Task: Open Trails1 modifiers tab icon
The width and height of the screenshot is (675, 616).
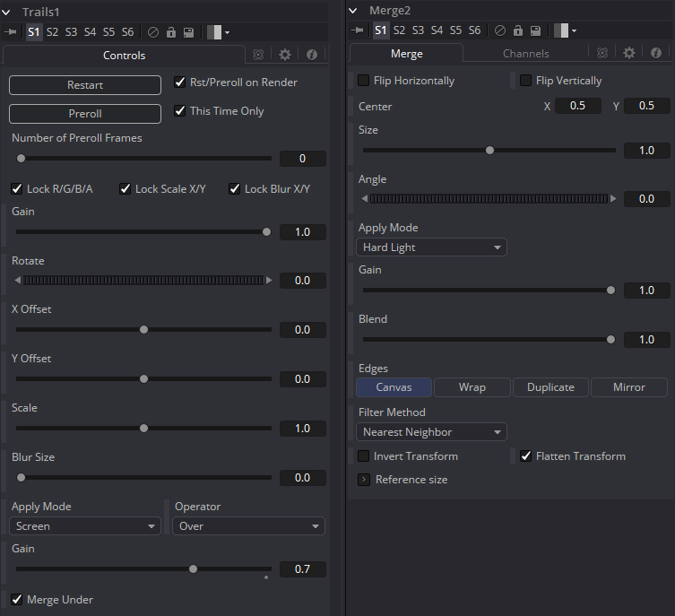Action: (258, 55)
